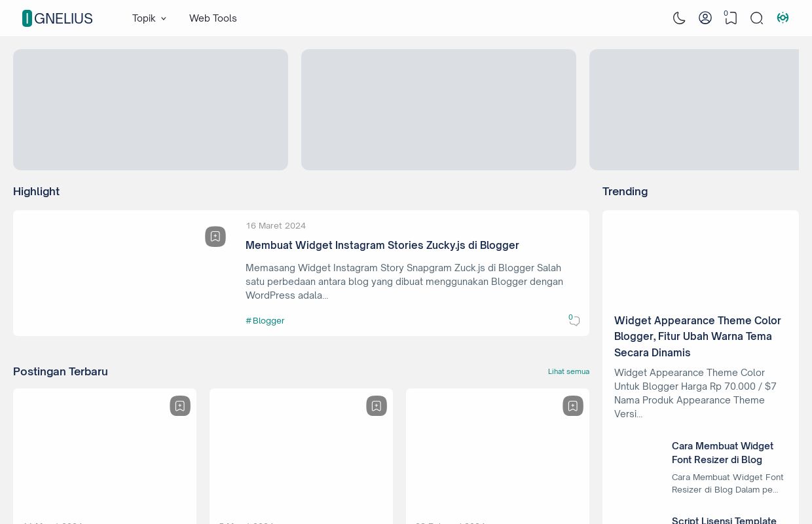Click the Lihat semua link
The height and width of the screenshot is (524, 812).
click(x=568, y=371)
